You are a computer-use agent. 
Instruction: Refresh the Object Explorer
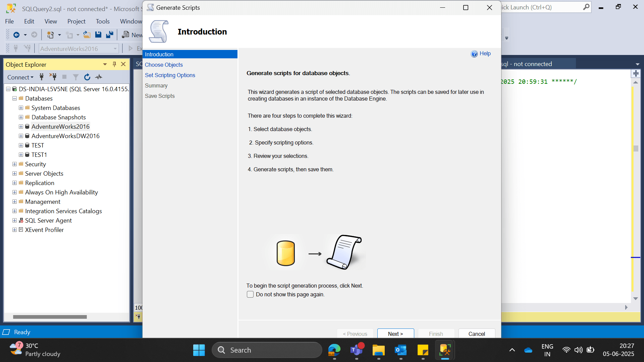point(87,77)
